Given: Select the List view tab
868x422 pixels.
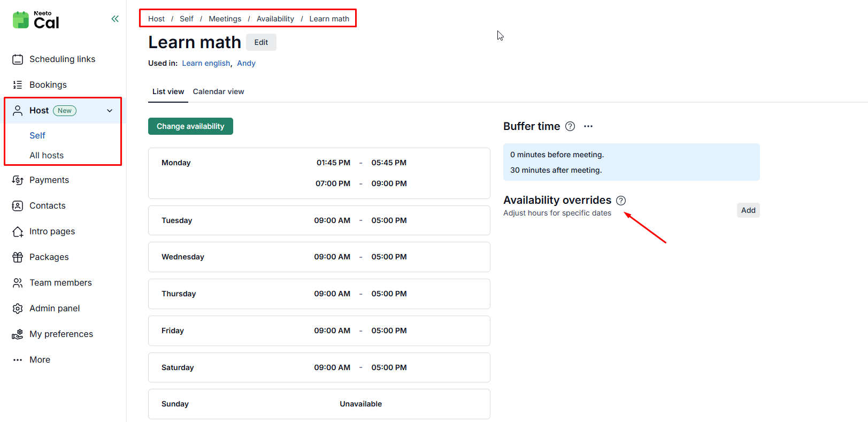Looking at the screenshot, I should tap(168, 91).
